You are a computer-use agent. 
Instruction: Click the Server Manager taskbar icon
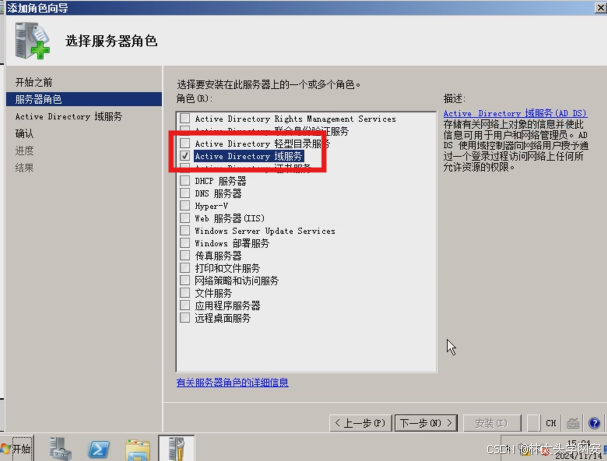60,449
